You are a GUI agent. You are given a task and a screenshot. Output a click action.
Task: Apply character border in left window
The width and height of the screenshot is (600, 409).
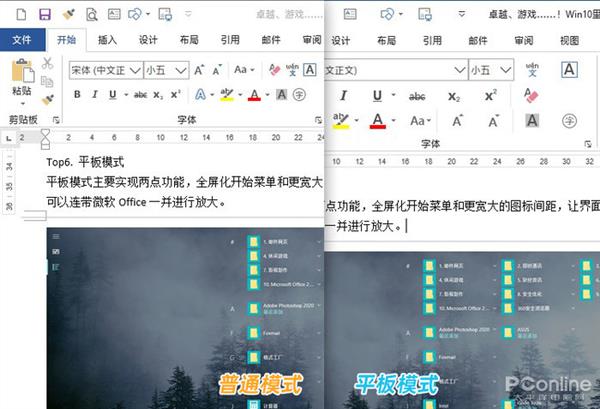coord(310,70)
